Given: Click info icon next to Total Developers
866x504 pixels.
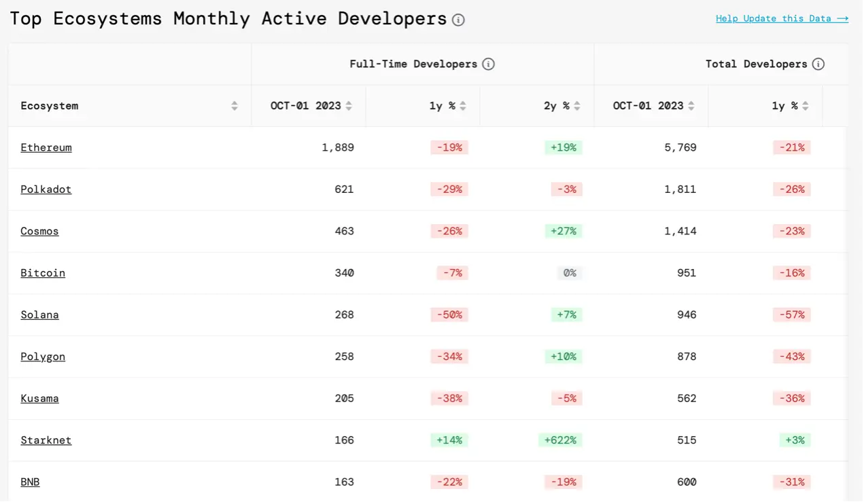Looking at the screenshot, I should click(x=818, y=64).
